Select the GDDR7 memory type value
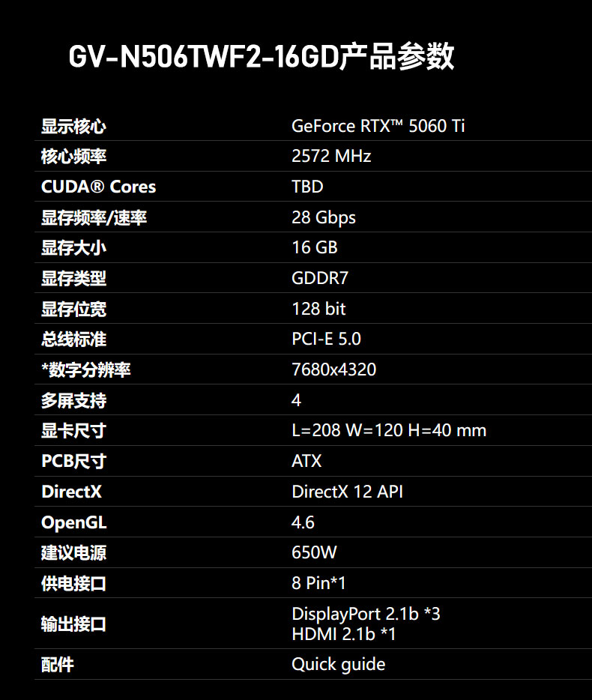Viewport: 592px width, 700px height. click(320, 278)
